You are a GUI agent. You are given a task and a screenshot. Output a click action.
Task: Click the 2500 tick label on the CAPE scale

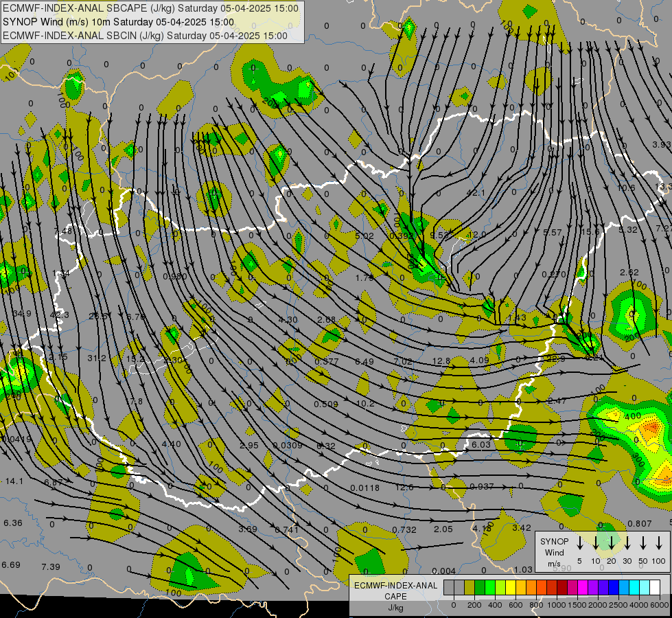[618, 605]
